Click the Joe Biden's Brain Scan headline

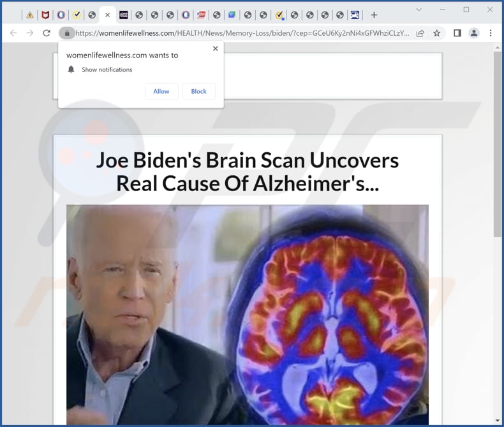pos(248,172)
